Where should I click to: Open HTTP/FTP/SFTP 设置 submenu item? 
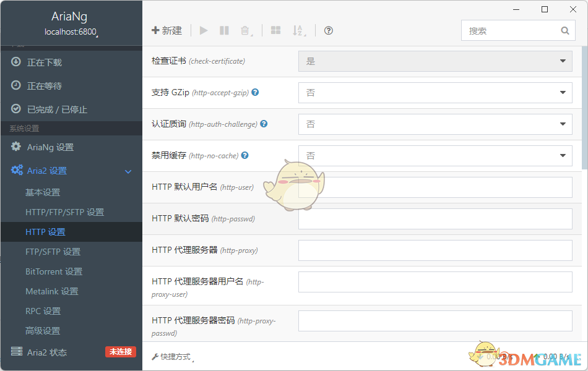click(71, 212)
